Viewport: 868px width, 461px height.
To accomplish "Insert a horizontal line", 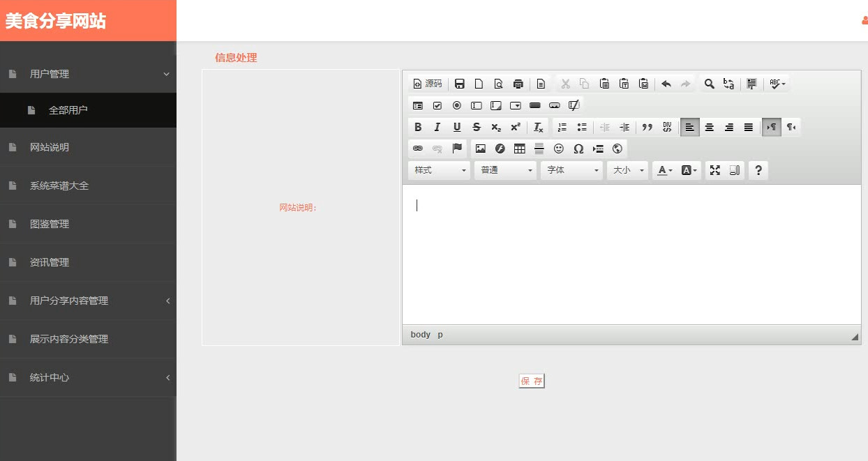I will (x=539, y=149).
